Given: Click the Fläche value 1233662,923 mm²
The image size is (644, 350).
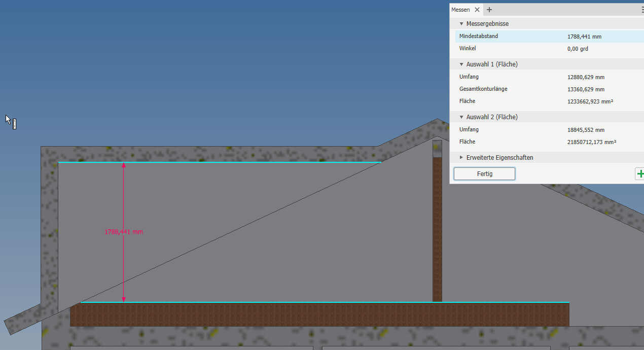Looking at the screenshot, I should [x=590, y=101].
